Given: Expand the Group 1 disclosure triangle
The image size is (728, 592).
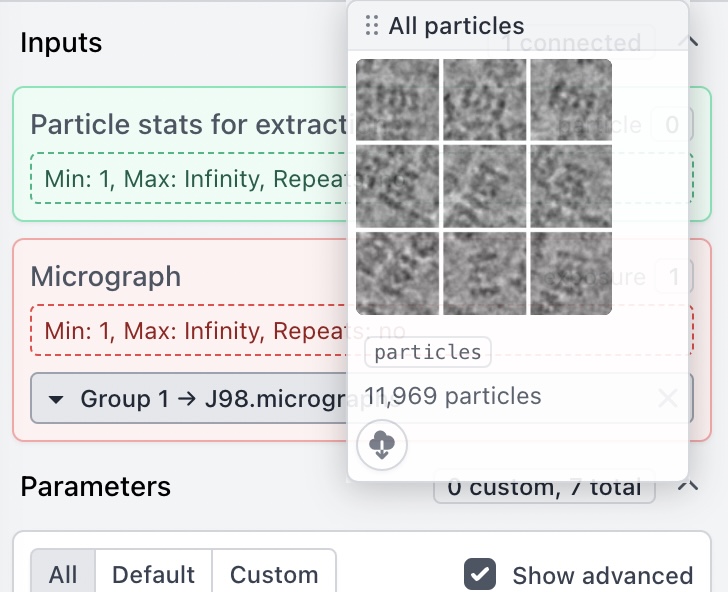Looking at the screenshot, I should click(57, 399).
